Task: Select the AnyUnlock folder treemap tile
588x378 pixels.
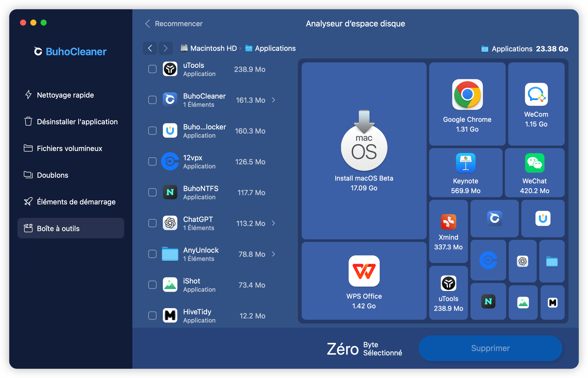Action: [552, 261]
